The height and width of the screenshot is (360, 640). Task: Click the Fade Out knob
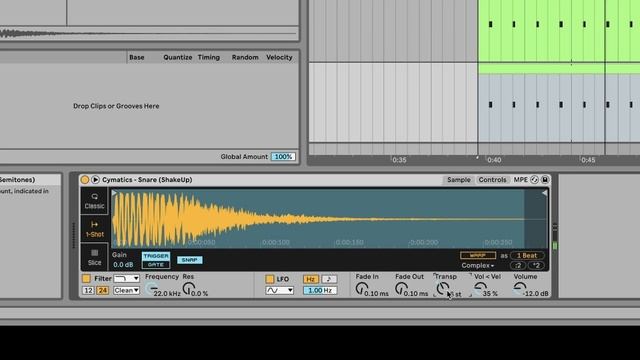pos(402,289)
